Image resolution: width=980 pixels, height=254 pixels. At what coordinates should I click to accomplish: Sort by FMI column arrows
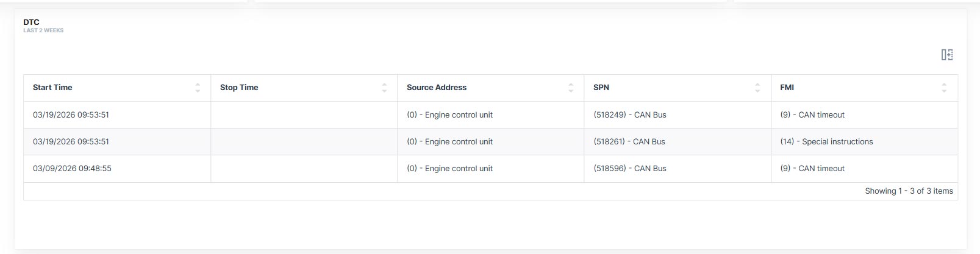point(944,88)
